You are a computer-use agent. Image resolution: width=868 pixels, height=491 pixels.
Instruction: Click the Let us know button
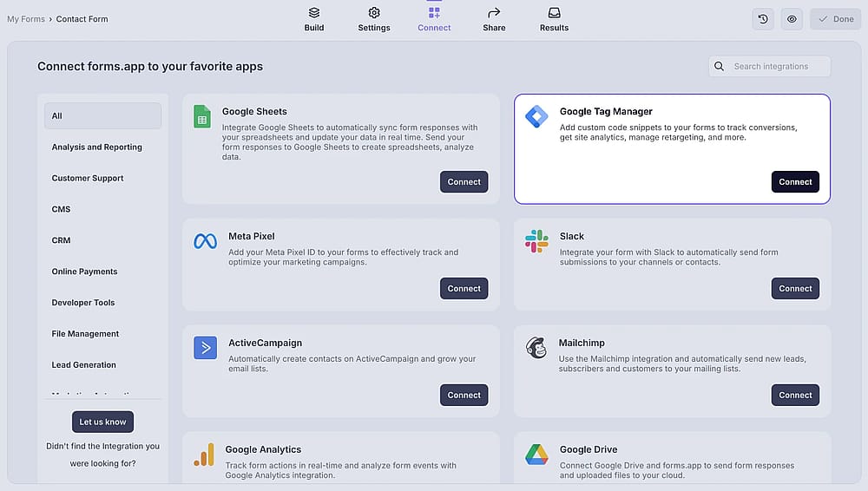[102, 422]
